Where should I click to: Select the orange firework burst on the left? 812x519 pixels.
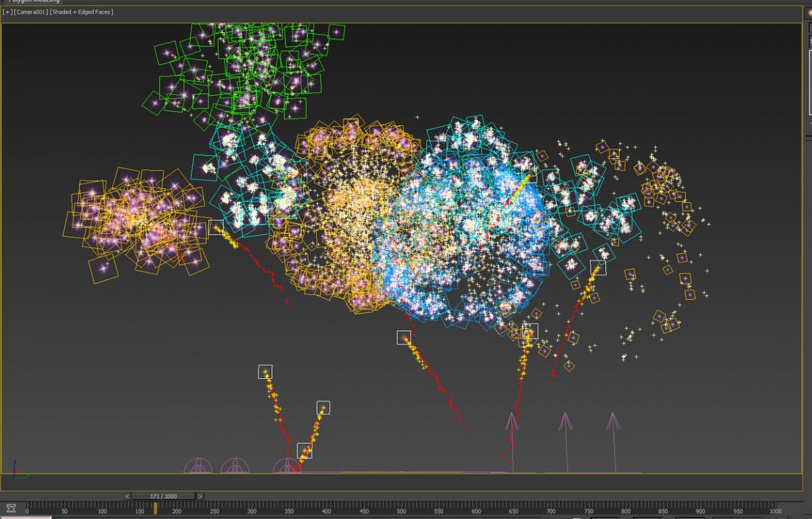click(x=132, y=223)
